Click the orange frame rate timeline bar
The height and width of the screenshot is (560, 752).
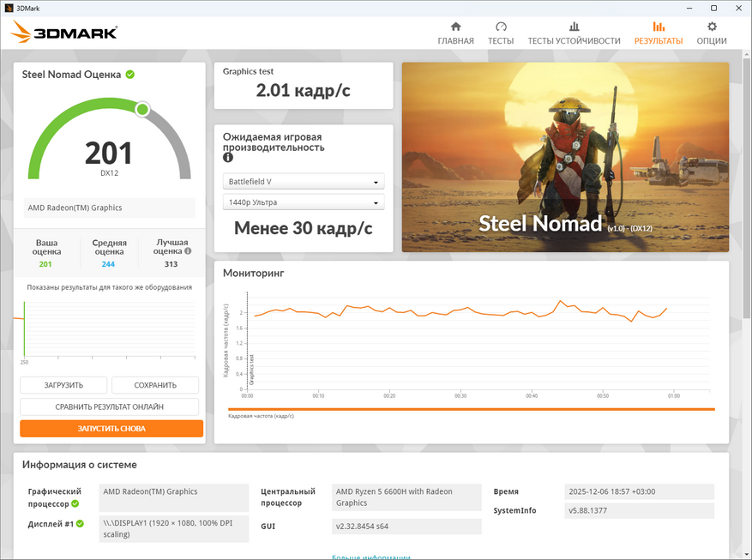tap(470, 409)
